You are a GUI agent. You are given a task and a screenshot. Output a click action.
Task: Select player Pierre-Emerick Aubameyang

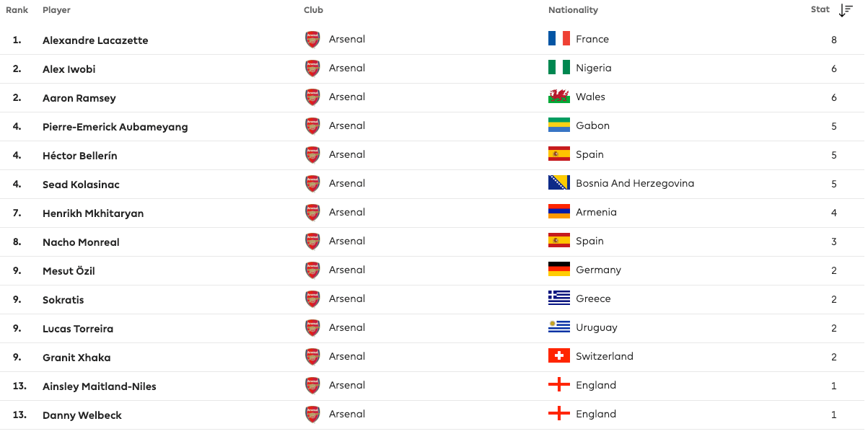click(116, 125)
